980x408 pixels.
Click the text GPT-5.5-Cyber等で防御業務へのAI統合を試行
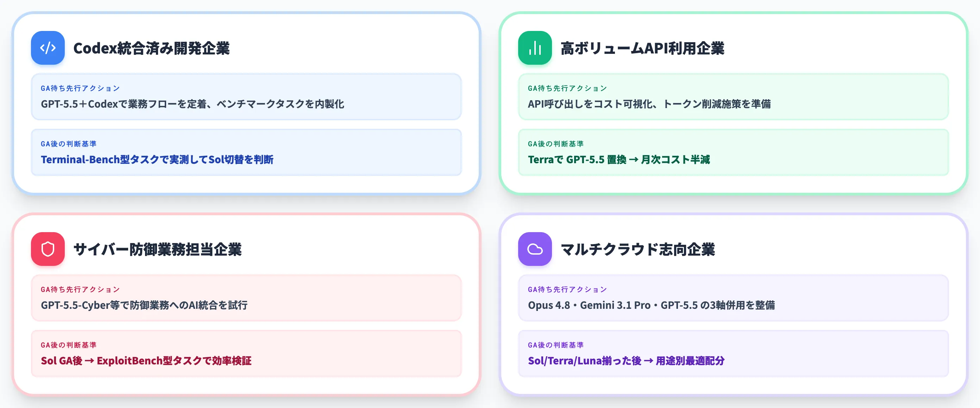coord(144,305)
